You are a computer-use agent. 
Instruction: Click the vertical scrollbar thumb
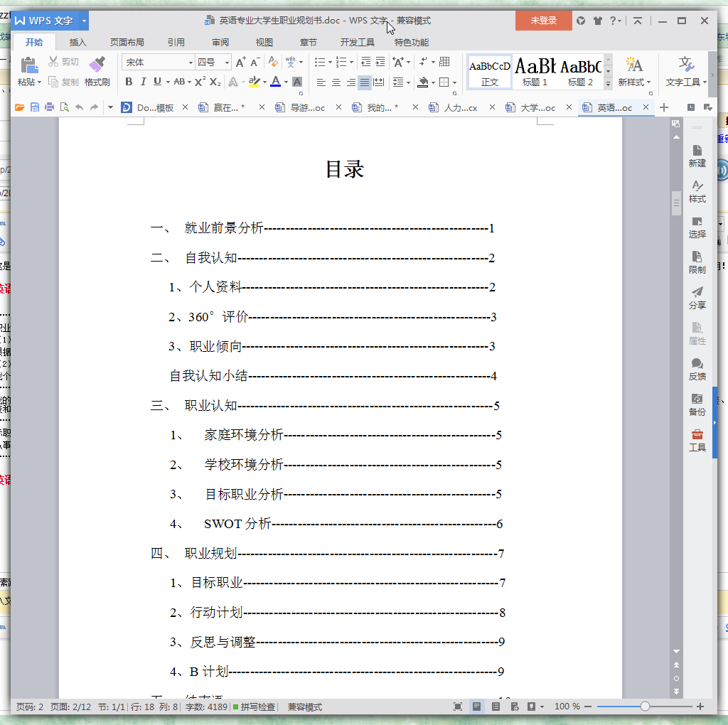tap(676, 203)
